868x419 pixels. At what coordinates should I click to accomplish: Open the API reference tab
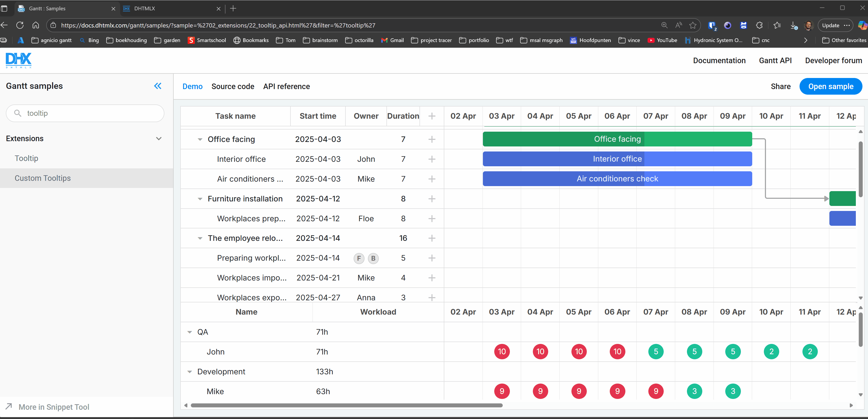click(287, 86)
